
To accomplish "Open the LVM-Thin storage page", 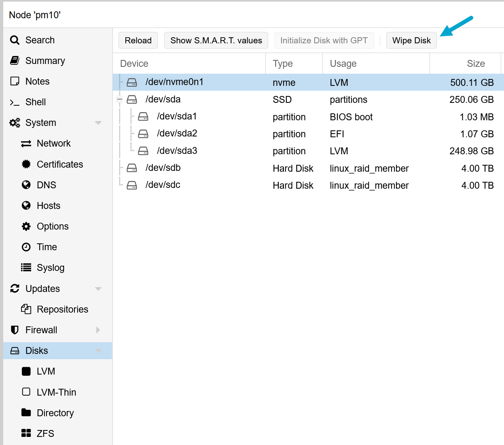I will tap(56, 392).
